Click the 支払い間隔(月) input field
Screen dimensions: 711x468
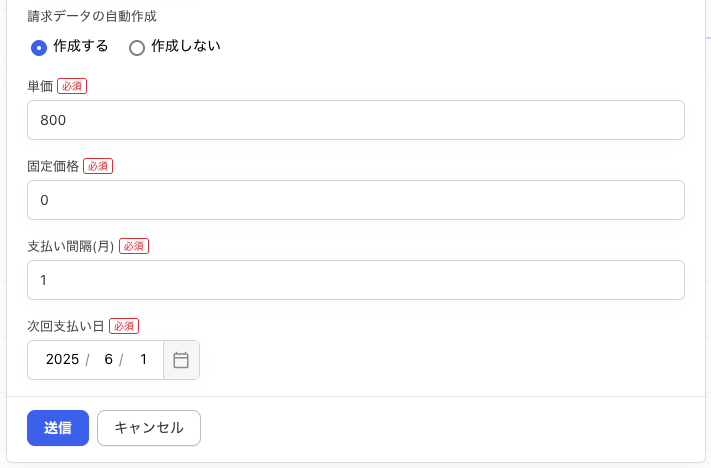coord(356,280)
